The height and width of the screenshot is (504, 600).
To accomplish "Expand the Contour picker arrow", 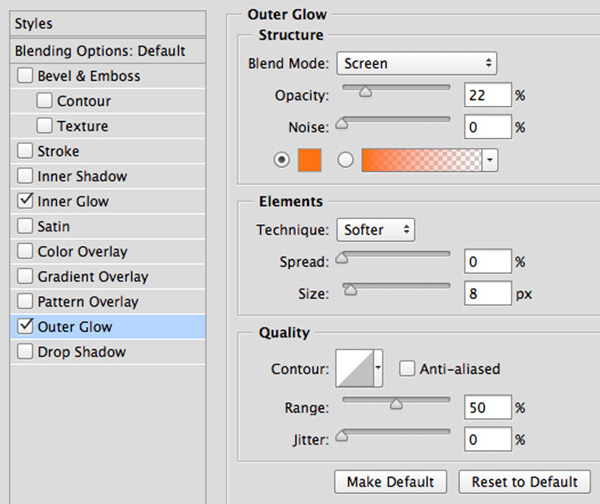I will tap(378, 369).
